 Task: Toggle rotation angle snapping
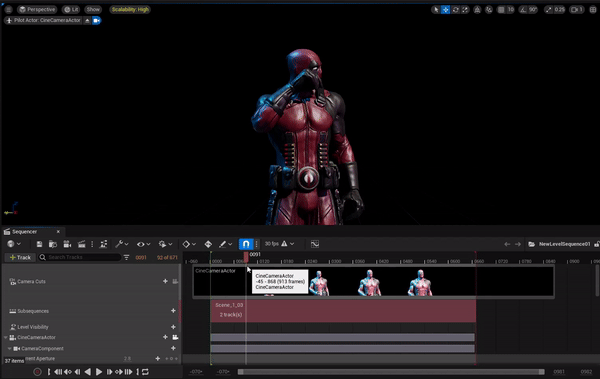pyautogui.click(x=523, y=10)
